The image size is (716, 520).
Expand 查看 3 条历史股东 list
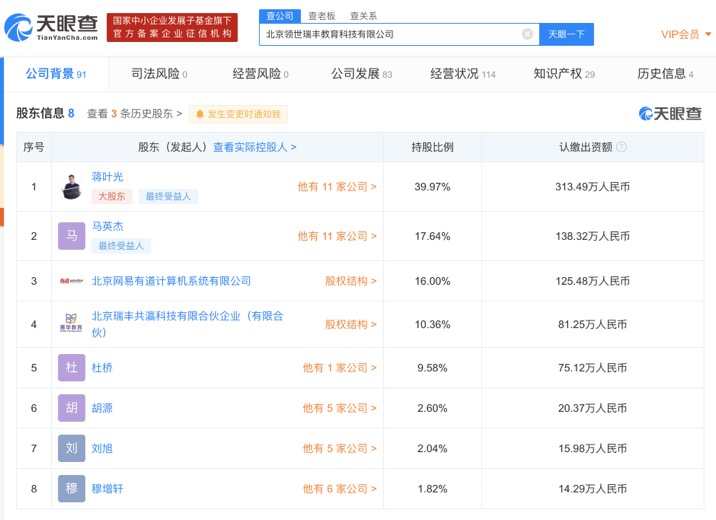point(135,114)
